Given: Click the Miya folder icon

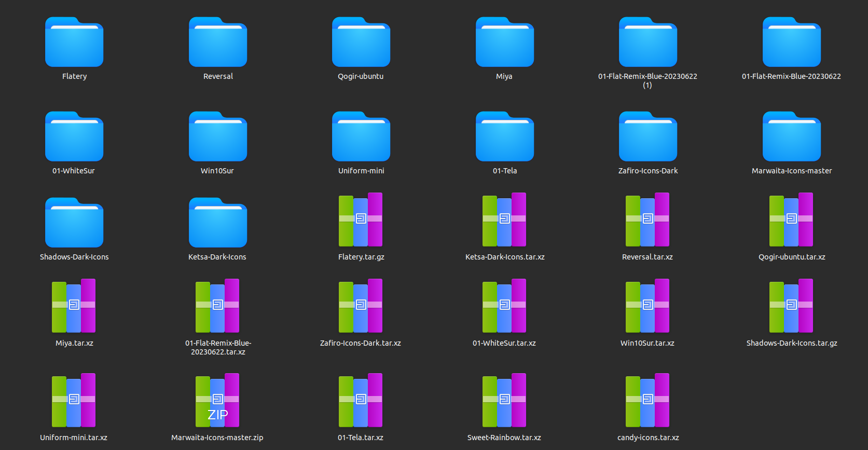Looking at the screenshot, I should coord(505,42).
